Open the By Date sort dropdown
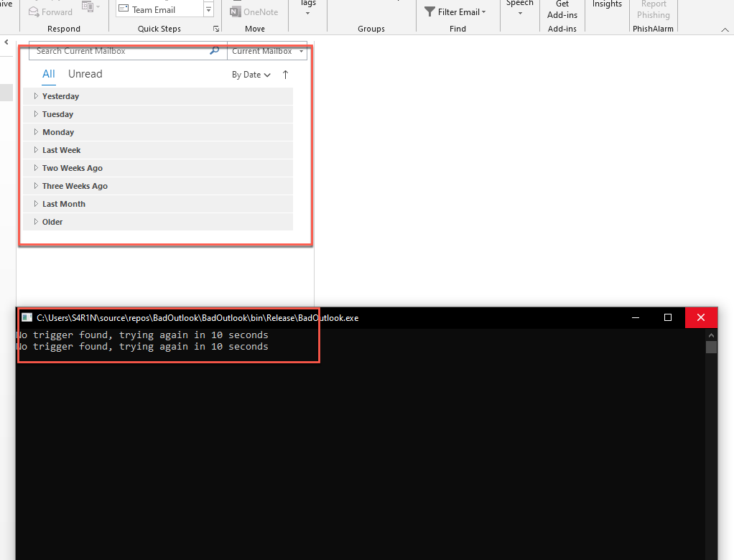The width and height of the screenshot is (734, 560). coord(251,75)
